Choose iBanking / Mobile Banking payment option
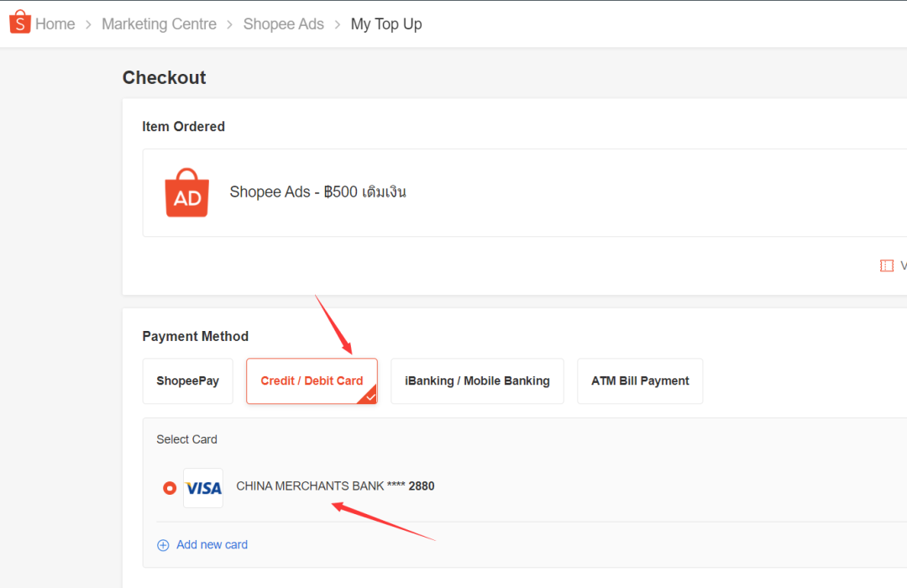 [477, 381]
